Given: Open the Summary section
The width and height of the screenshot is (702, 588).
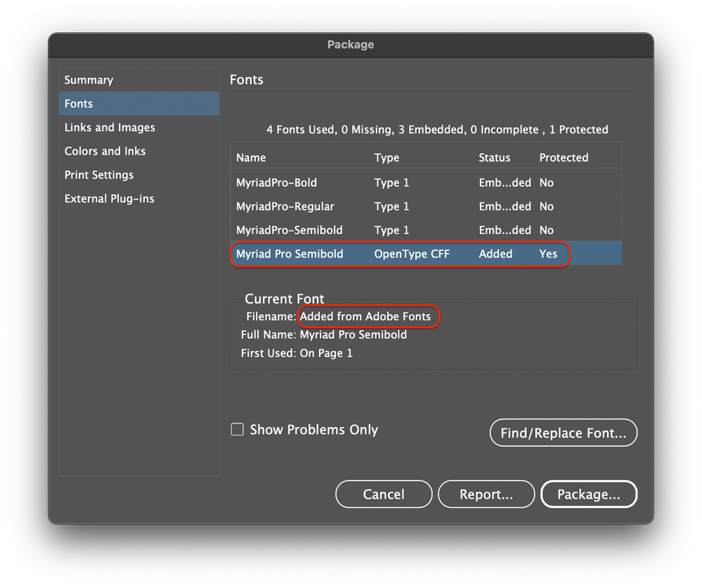Looking at the screenshot, I should [x=139, y=80].
